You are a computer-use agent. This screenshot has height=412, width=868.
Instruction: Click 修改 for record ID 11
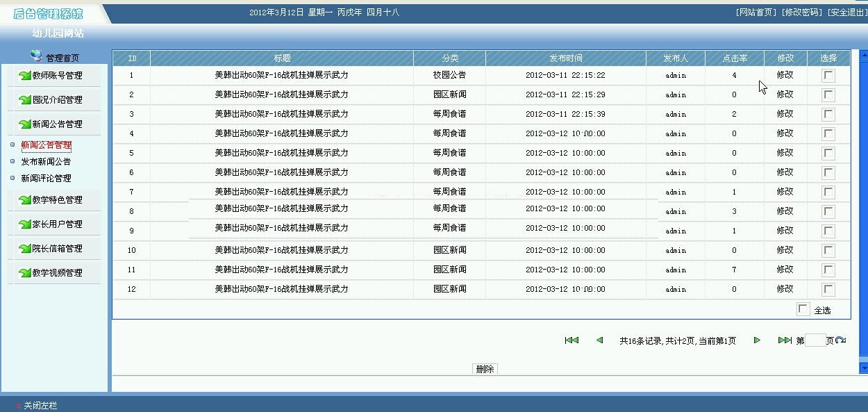point(785,270)
